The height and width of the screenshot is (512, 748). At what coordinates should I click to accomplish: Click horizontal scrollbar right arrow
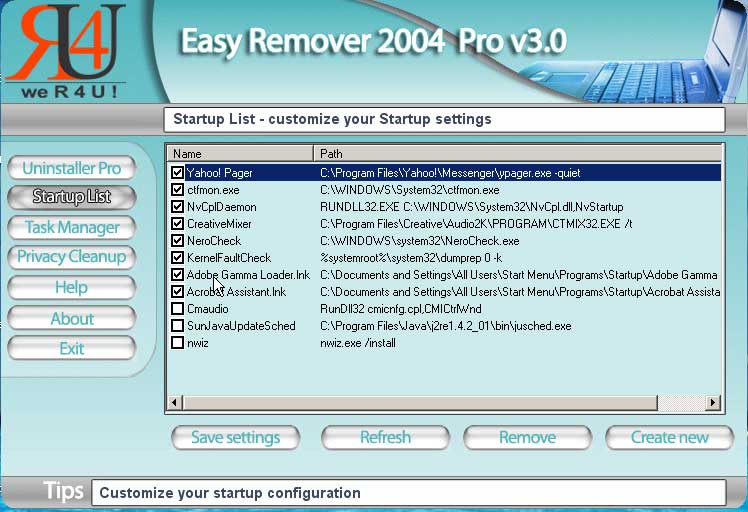(713, 402)
